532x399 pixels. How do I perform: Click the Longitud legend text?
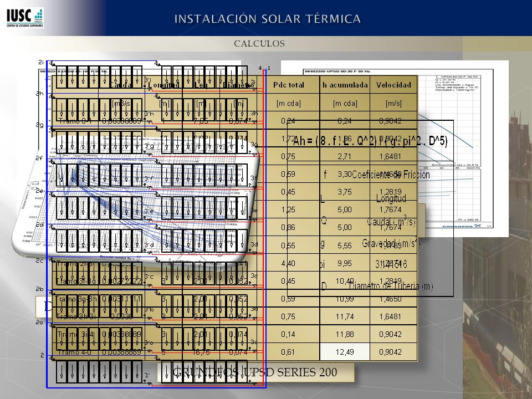391,198
